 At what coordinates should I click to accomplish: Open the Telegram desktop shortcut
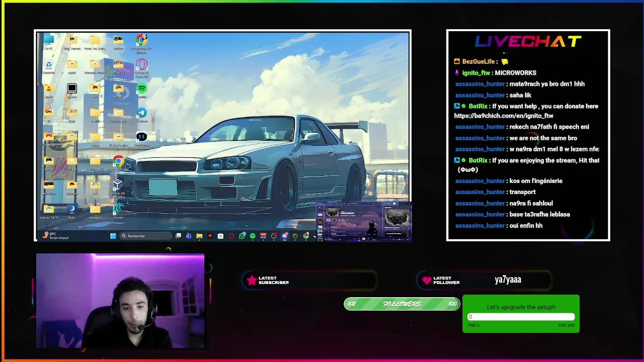coord(142,114)
